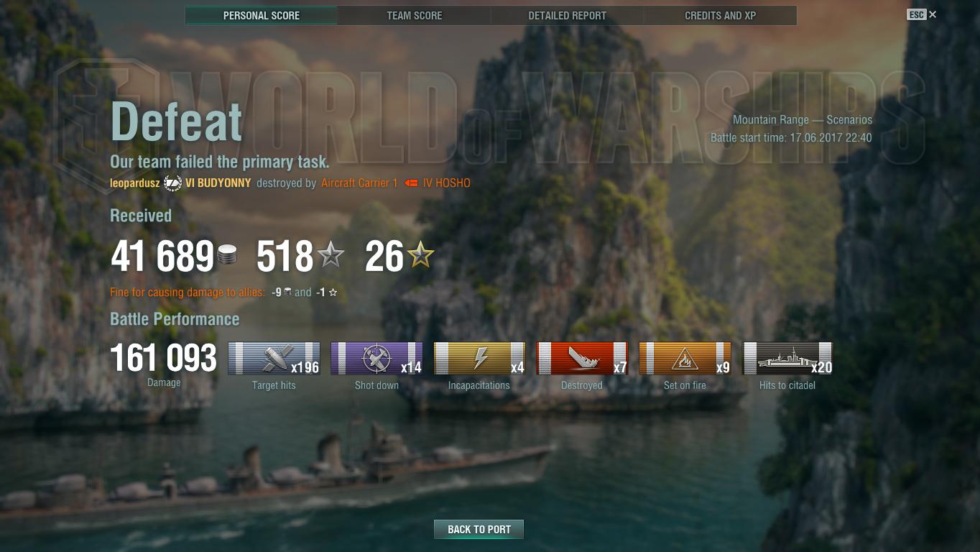Click the grey XP star icon
This screenshot has width=980, height=552.
click(330, 255)
